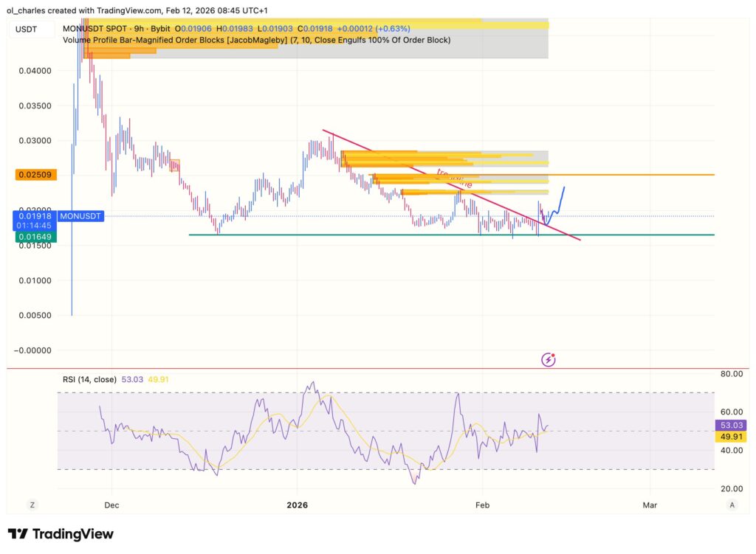Click the lightning bolt quick-trade icon on the chart
Screen dimensions: 756x554
[x=548, y=359]
